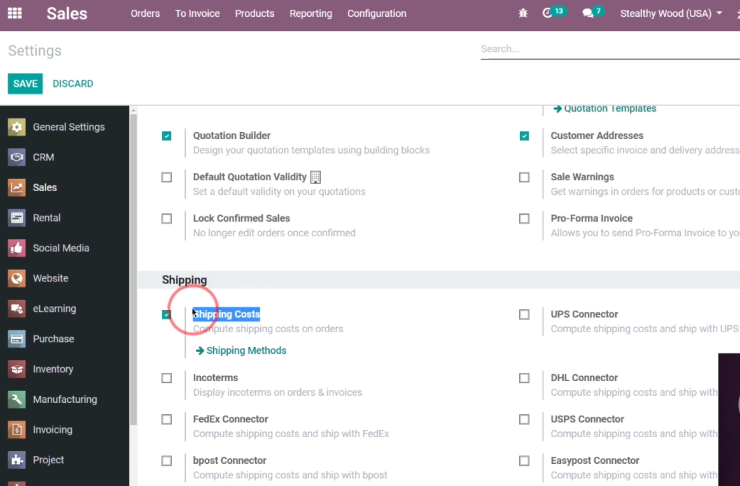Click the debug bug icon
Image resolution: width=740 pixels, height=486 pixels.
click(523, 13)
